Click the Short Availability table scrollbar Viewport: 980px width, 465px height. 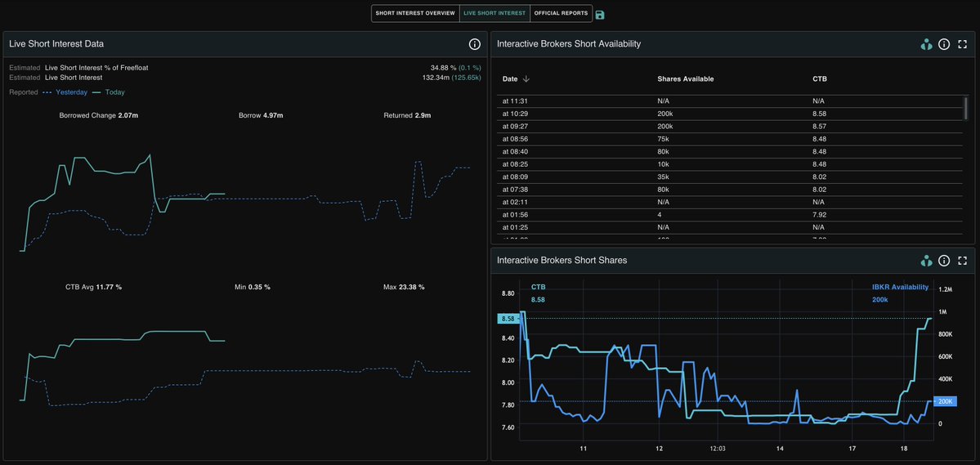(x=966, y=108)
